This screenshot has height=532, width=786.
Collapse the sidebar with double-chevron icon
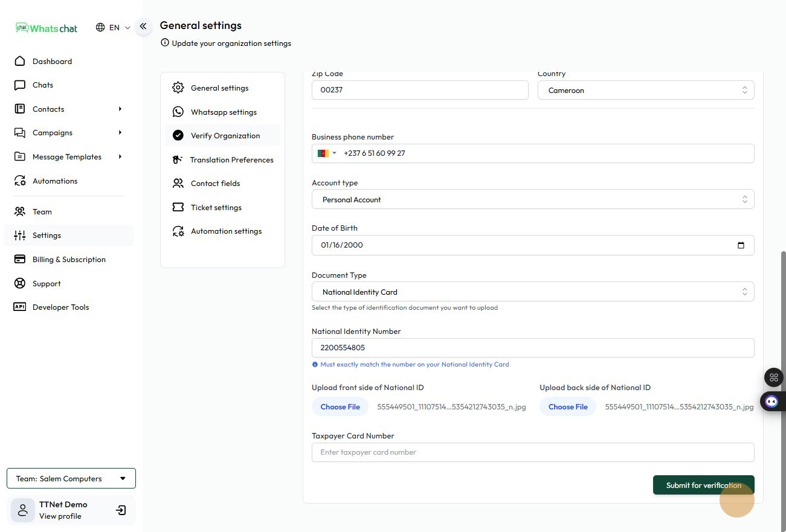click(143, 27)
